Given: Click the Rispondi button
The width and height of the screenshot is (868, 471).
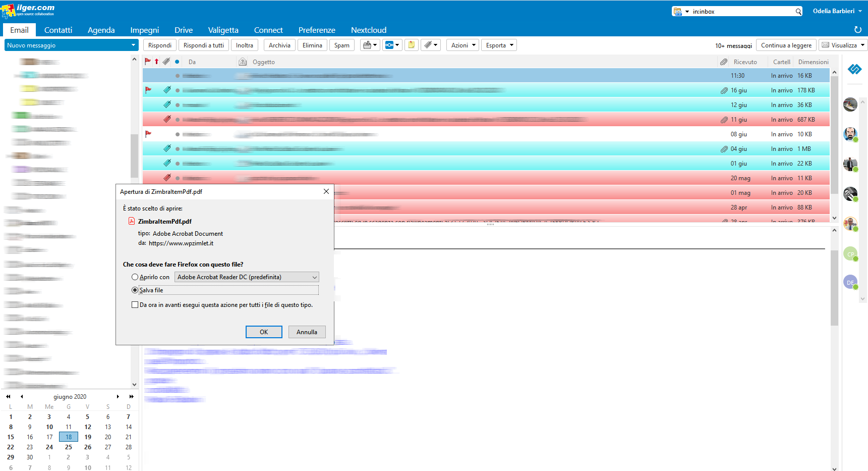Looking at the screenshot, I should click(160, 45).
